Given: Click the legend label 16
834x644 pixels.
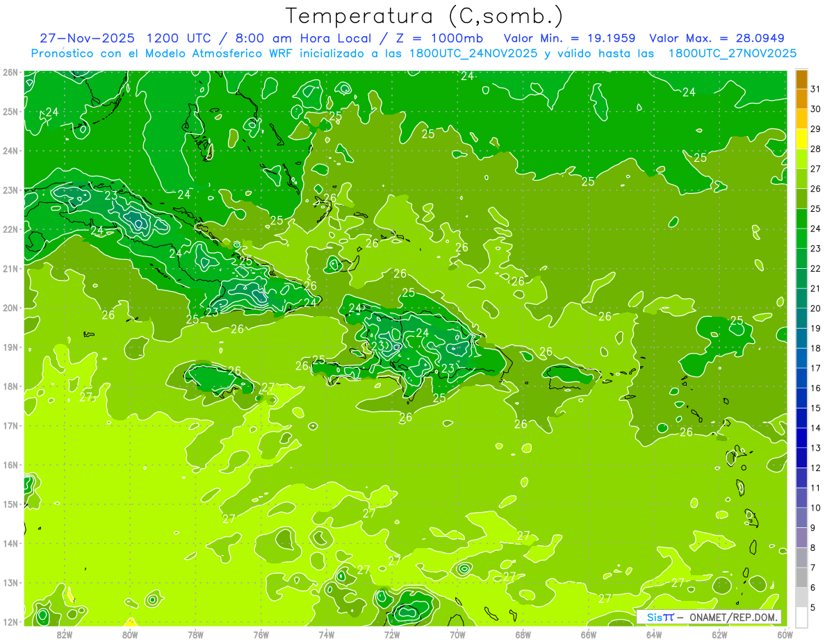Looking at the screenshot, I should (x=815, y=388).
